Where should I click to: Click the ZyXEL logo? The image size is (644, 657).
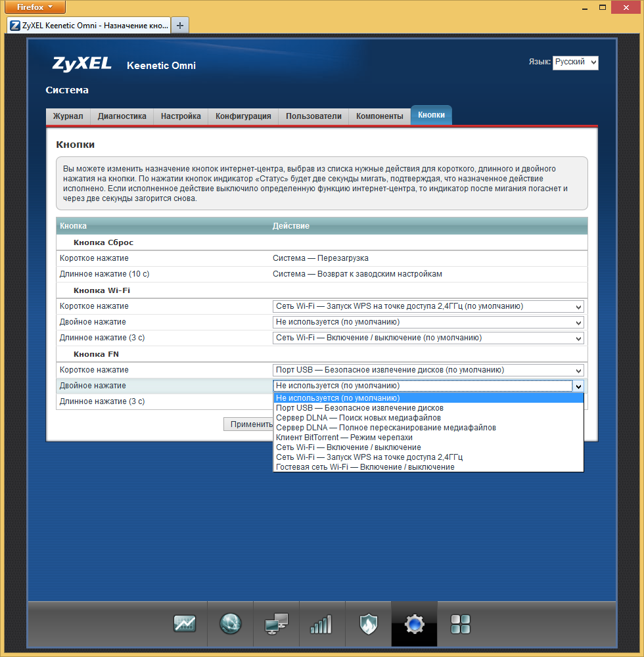point(81,64)
